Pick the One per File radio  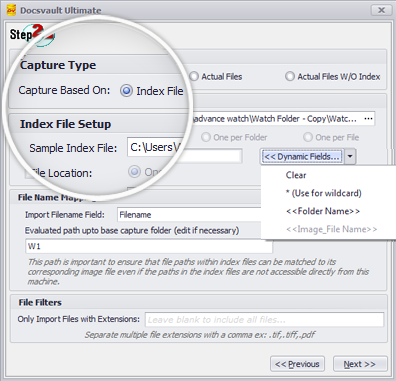(x=308, y=137)
